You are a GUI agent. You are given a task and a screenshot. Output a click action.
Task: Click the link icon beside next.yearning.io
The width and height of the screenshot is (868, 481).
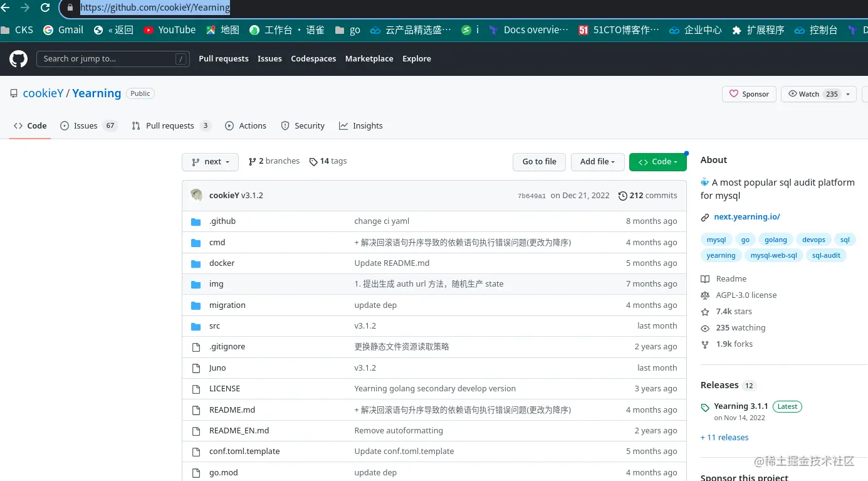pyautogui.click(x=705, y=217)
